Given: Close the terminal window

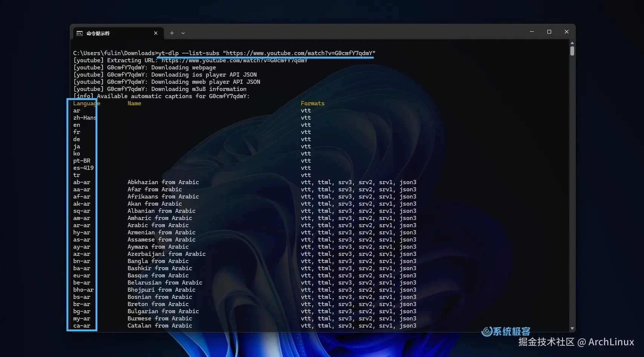Looking at the screenshot, I should click(x=567, y=32).
